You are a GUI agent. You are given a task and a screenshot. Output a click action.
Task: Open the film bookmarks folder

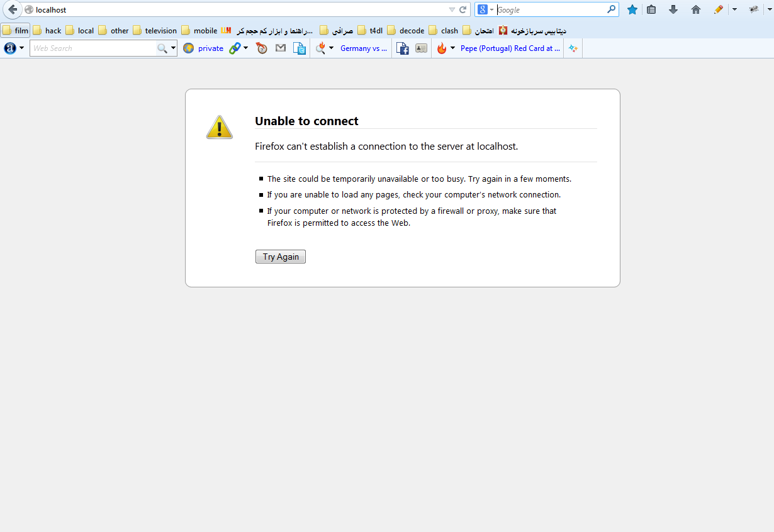(x=16, y=30)
